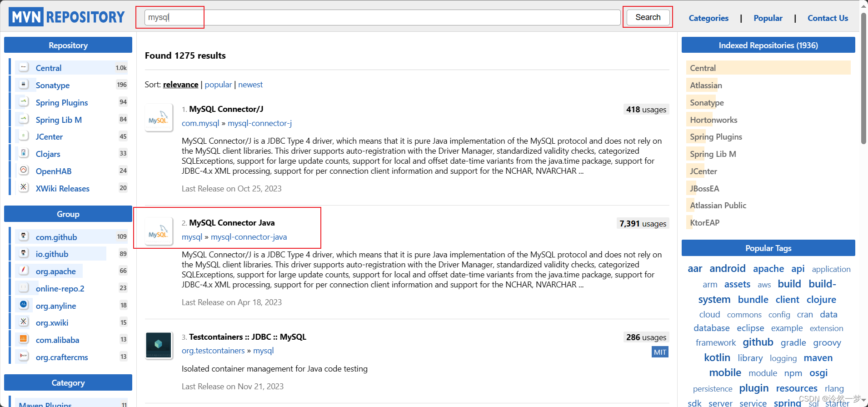Filter by Sonatype in Repository sidebar

pos(53,85)
